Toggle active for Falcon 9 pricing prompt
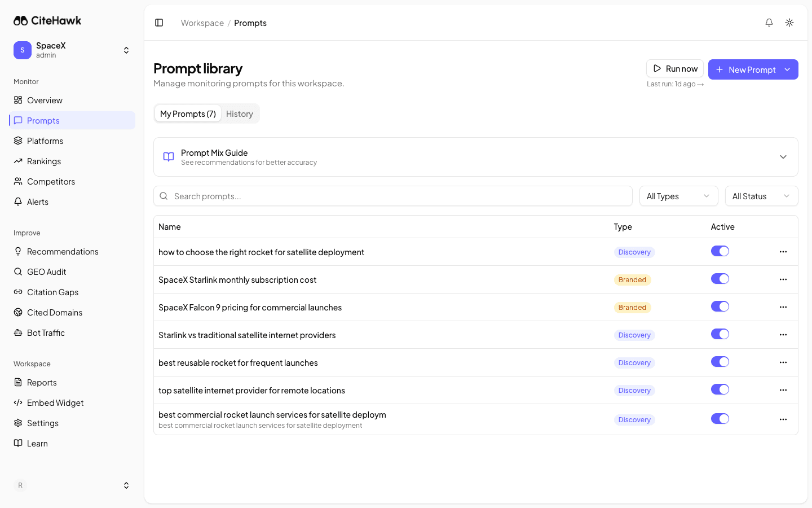The width and height of the screenshot is (812, 508). click(x=720, y=306)
